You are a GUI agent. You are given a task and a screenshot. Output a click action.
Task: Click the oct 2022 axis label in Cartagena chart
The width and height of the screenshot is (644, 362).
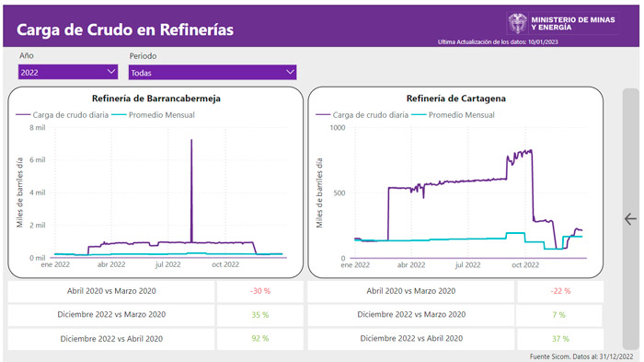coord(525,265)
